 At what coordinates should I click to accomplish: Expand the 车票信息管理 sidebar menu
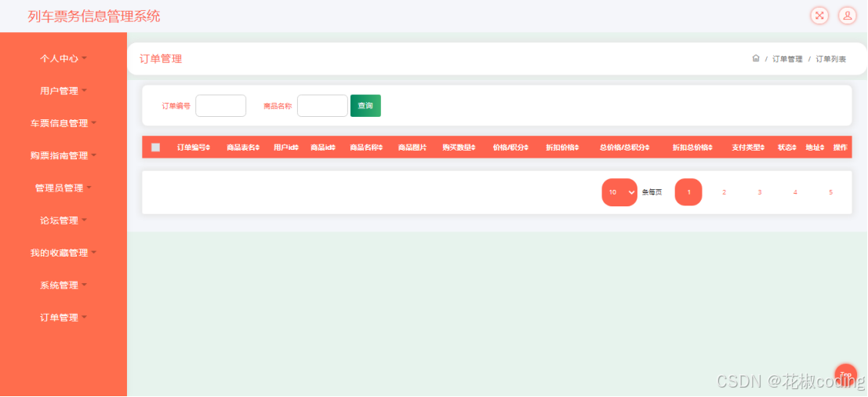tap(63, 123)
